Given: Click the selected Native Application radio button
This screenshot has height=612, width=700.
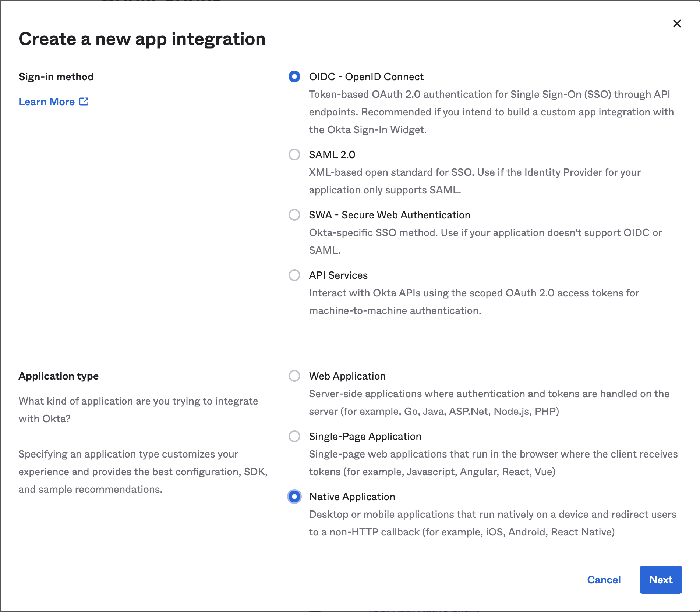Looking at the screenshot, I should 294,497.
